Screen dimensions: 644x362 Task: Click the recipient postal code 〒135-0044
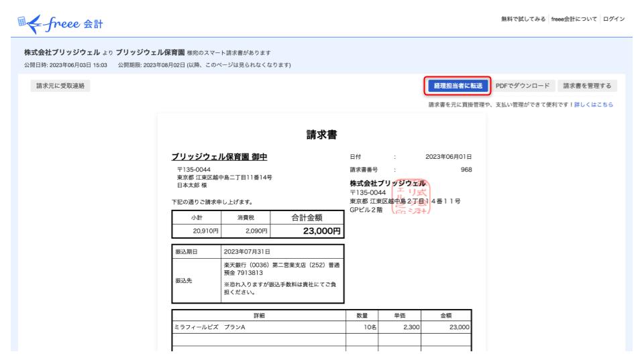[194, 170]
